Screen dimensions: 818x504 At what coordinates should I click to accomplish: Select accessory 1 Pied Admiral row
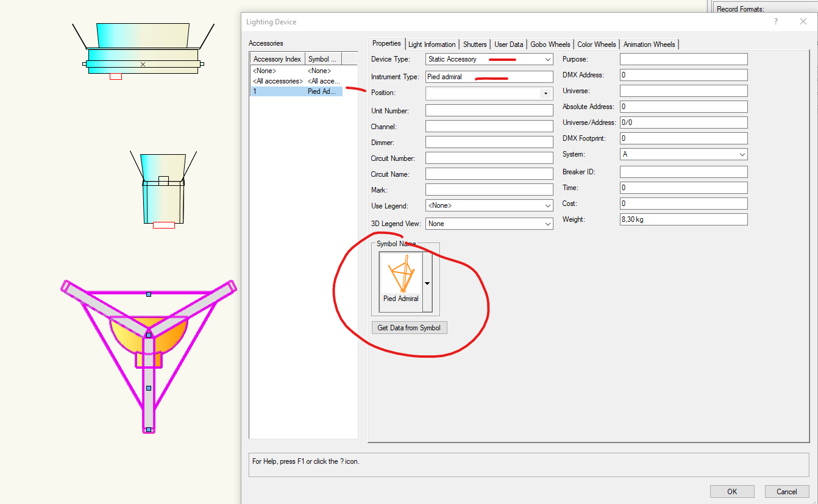(x=296, y=91)
